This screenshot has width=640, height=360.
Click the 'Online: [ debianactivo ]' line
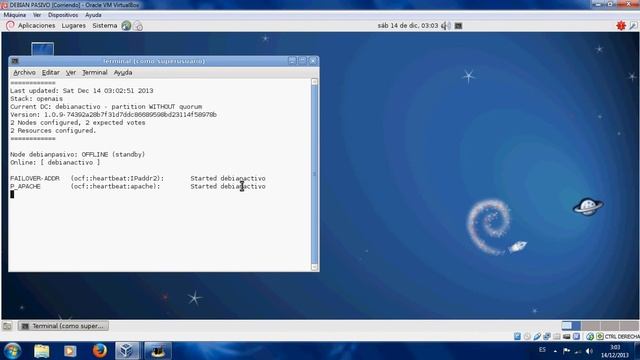(55, 162)
